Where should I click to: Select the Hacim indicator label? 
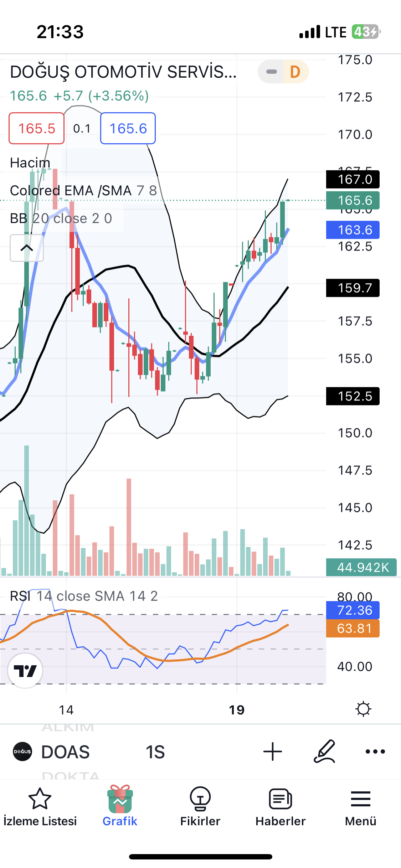coord(30,163)
